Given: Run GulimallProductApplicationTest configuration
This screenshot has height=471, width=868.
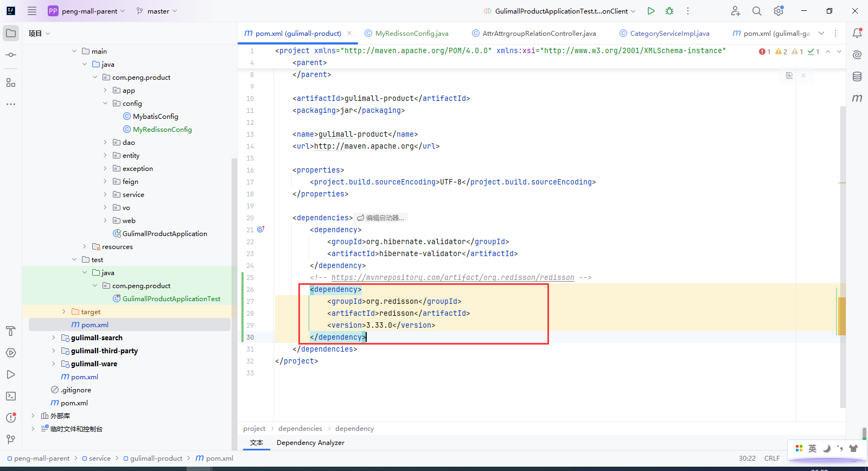Looking at the screenshot, I should (x=651, y=11).
